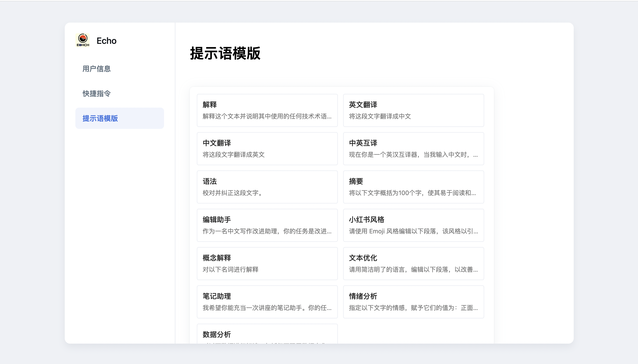Screen dimensions: 638x364
Task: Click the 数据分析 template card
Action: coord(267,335)
